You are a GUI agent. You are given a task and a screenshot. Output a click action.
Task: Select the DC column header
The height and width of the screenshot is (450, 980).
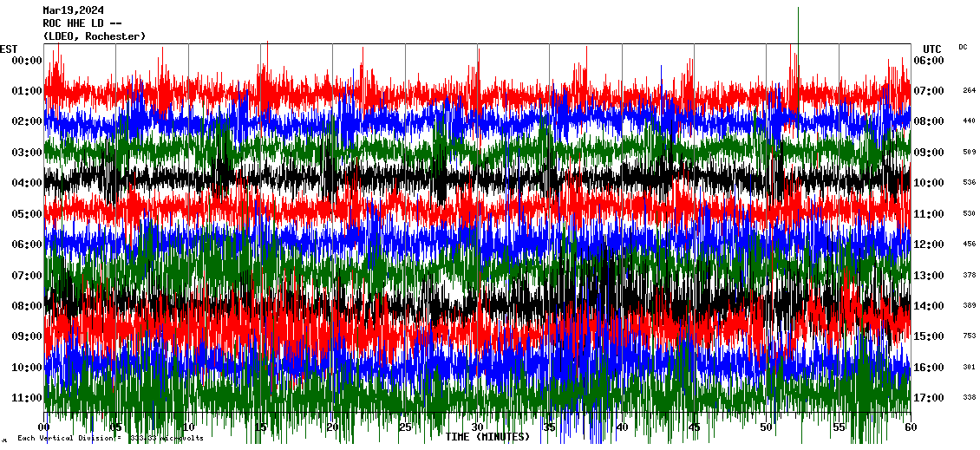(963, 47)
